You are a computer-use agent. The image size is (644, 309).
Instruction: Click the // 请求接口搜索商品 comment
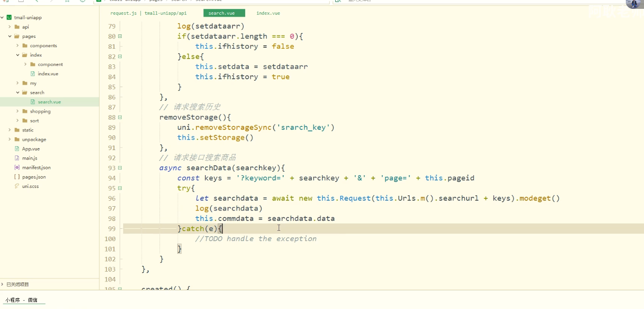tap(198, 158)
